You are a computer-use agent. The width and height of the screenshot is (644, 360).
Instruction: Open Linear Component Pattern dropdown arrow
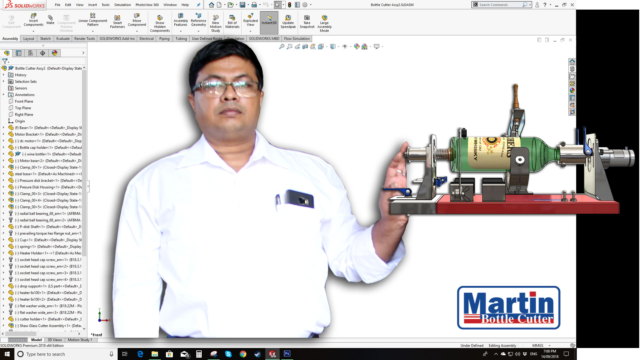pyautogui.click(x=93, y=31)
